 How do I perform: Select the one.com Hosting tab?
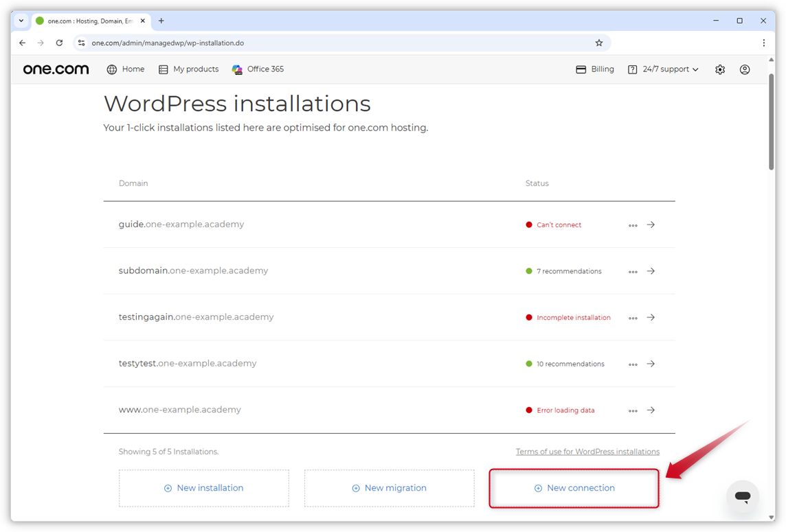click(90, 21)
